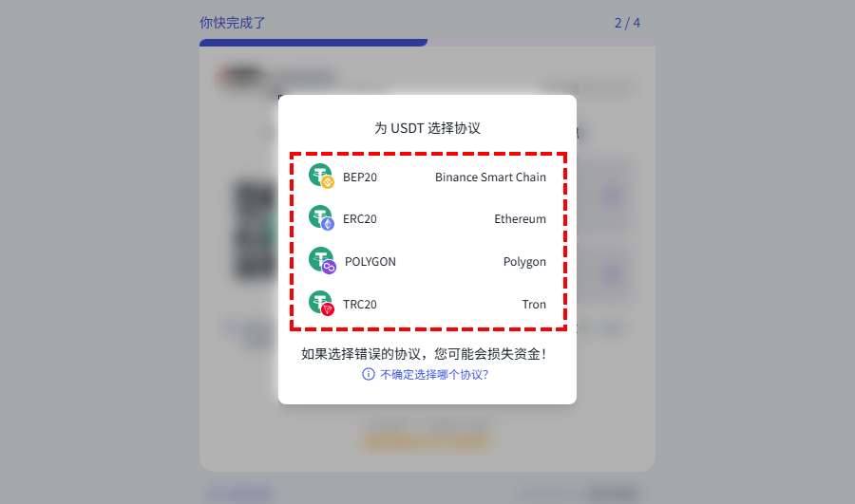The height and width of the screenshot is (504, 855).
Task: Open the 不确定选择哪个协议 help link
Action: click(434, 374)
